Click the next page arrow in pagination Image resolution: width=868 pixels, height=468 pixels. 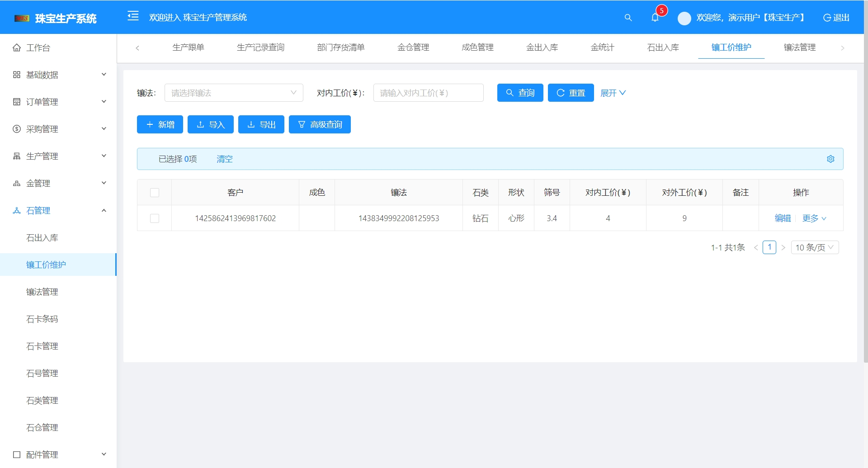783,247
